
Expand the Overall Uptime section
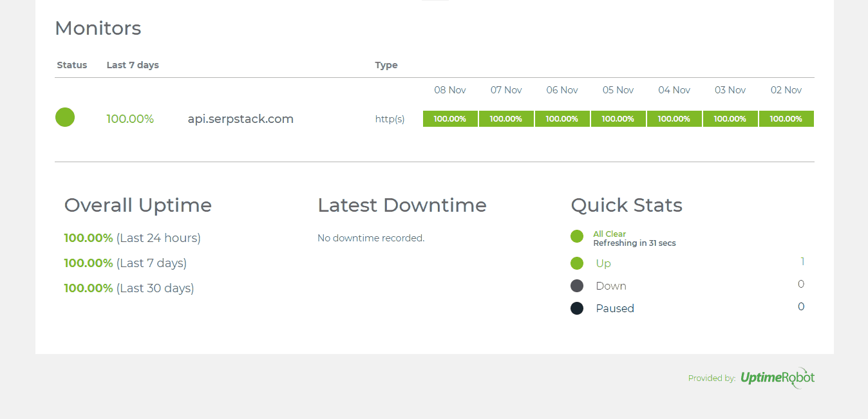[x=138, y=205]
